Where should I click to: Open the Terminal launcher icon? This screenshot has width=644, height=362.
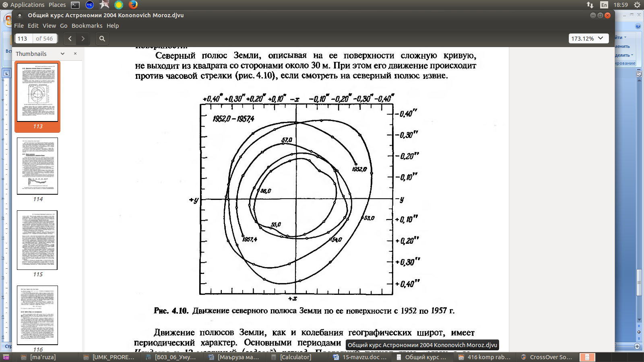[75, 5]
